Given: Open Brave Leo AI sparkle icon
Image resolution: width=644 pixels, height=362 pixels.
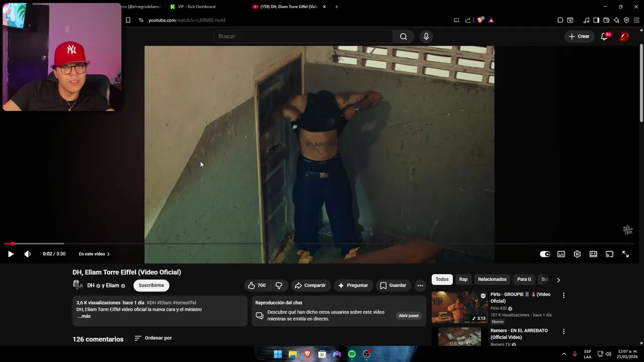Looking at the screenshot, I should coord(616,20).
